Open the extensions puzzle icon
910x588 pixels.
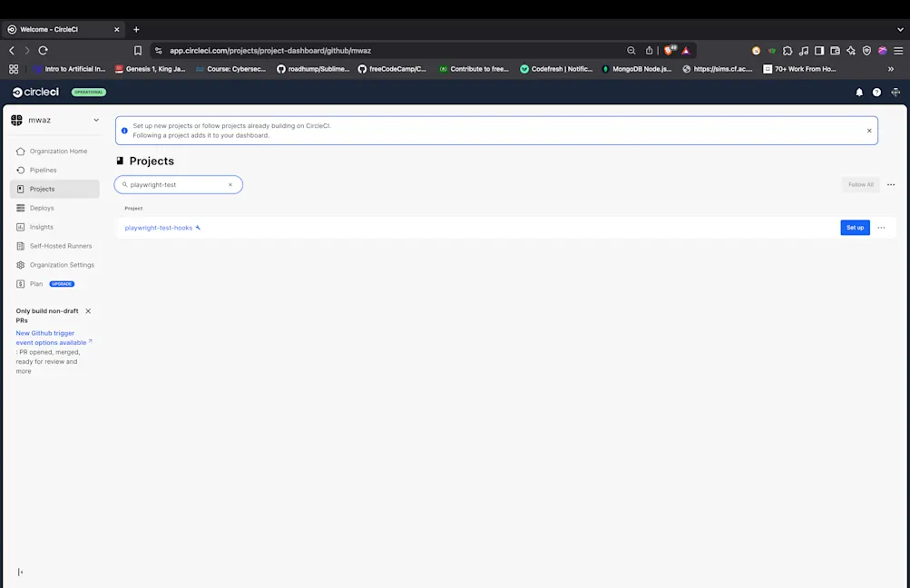point(788,51)
